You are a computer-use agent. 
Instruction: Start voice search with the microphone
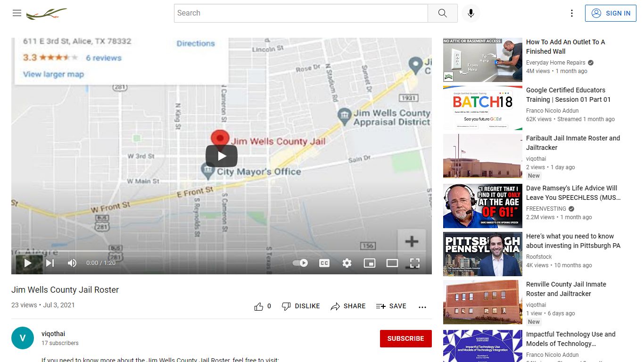(471, 13)
